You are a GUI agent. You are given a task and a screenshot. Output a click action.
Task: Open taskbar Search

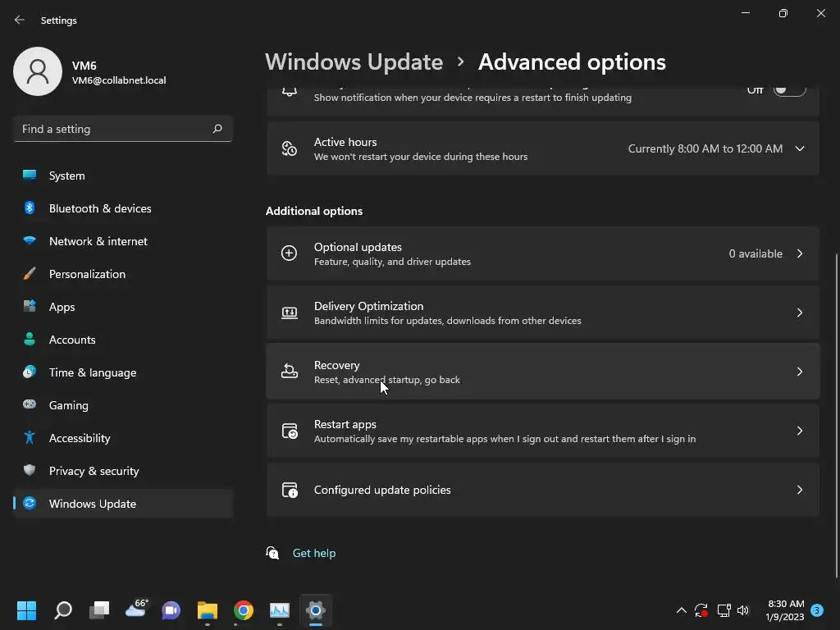pyautogui.click(x=63, y=610)
